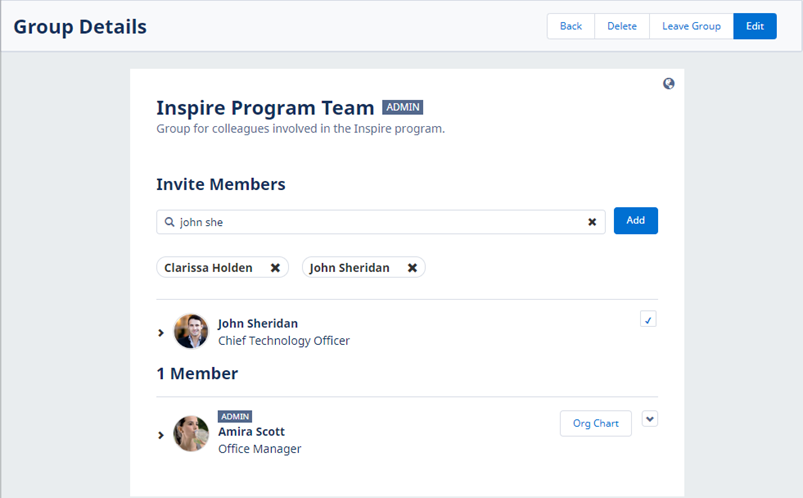This screenshot has width=803, height=498.
Task: Click the magnifier icon in search field
Action: [170, 222]
